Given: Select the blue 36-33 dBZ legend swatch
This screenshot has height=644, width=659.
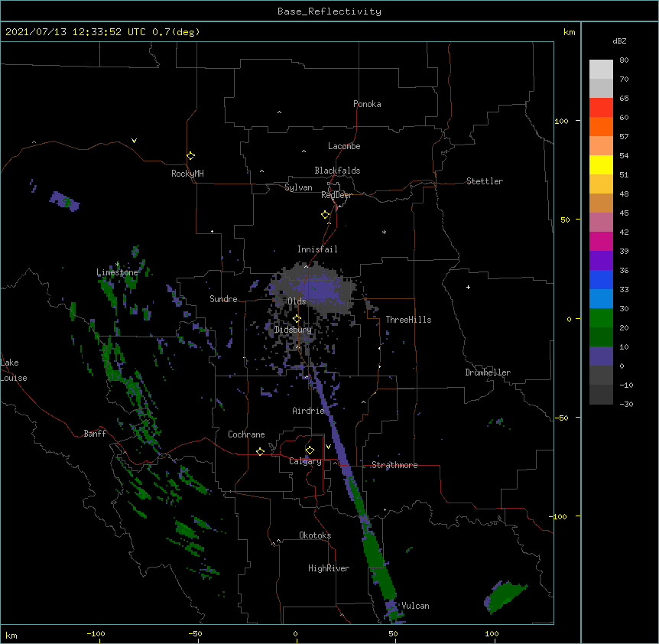Looking at the screenshot, I should 601,279.
